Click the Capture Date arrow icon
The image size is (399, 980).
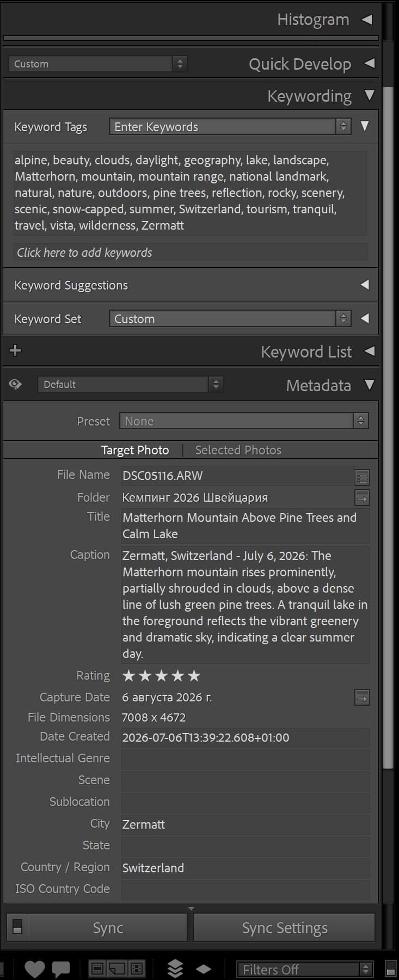click(362, 697)
